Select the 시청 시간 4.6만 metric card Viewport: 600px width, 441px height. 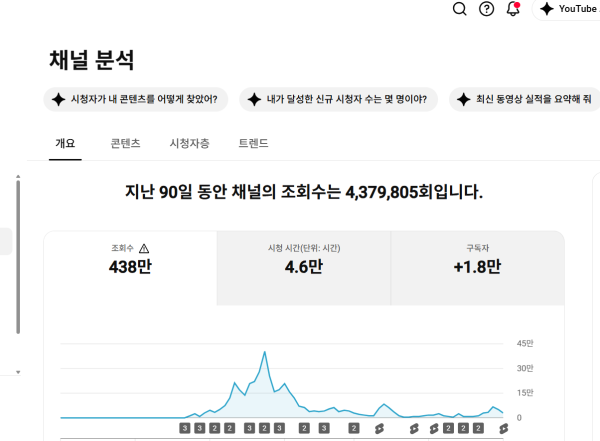(x=304, y=268)
